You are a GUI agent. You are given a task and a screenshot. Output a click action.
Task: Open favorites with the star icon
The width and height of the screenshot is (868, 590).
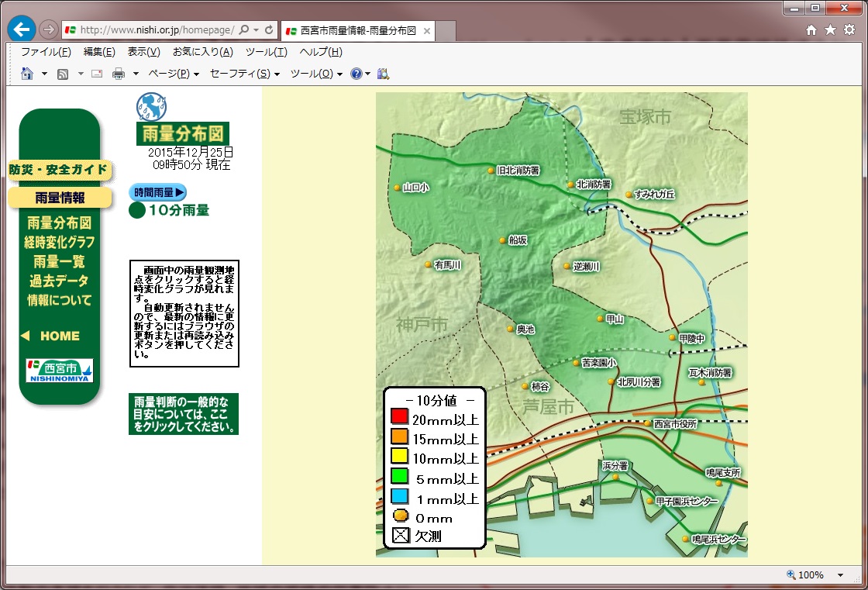click(x=830, y=30)
